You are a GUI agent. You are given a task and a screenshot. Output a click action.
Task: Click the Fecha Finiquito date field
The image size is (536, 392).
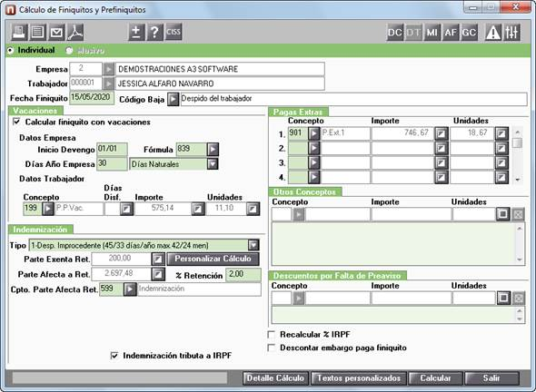pos(92,98)
